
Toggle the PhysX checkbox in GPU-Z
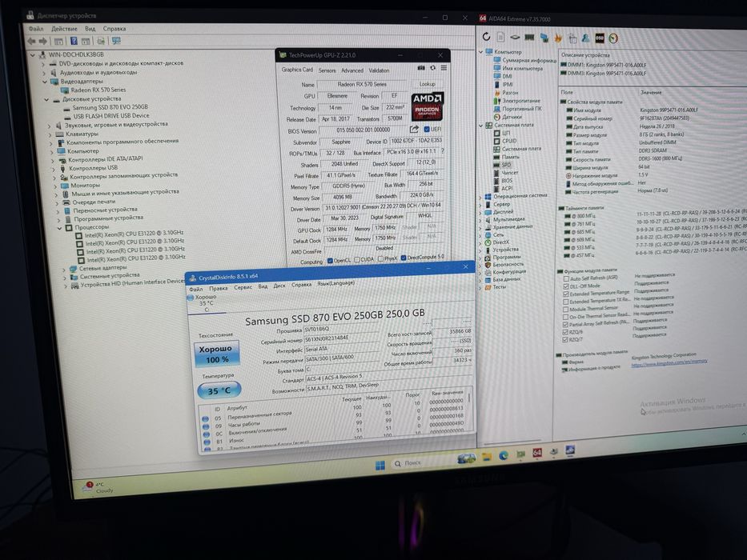(380, 258)
